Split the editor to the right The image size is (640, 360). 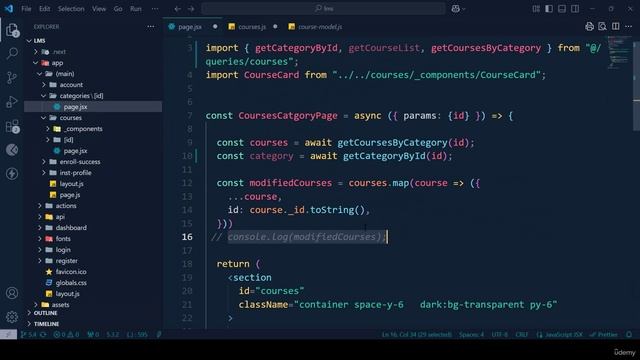(x=616, y=27)
